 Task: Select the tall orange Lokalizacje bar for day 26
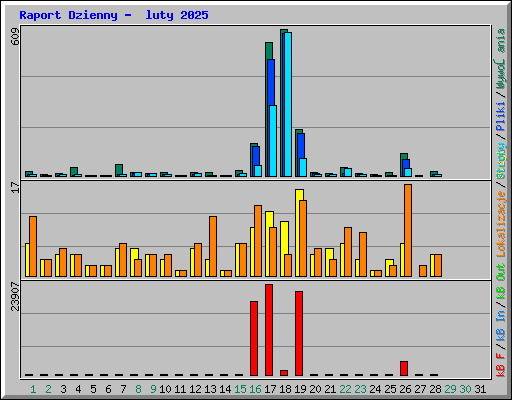[x=408, y=230]
